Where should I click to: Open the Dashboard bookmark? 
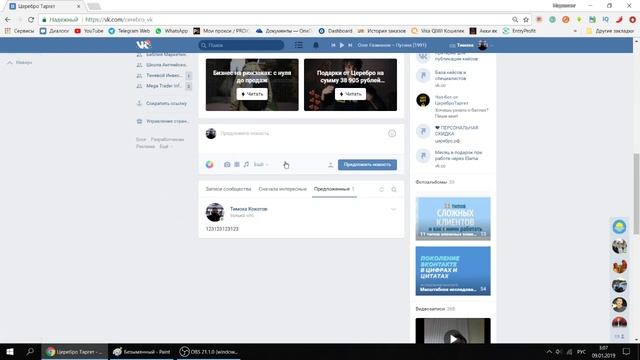(x=336, y=31)
